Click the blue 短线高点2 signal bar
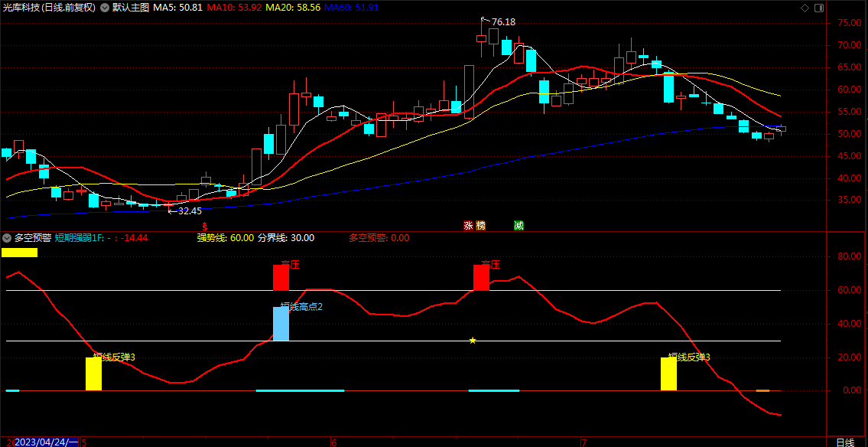The width and height of the screenshot is (868, 447). click(281, 324)
